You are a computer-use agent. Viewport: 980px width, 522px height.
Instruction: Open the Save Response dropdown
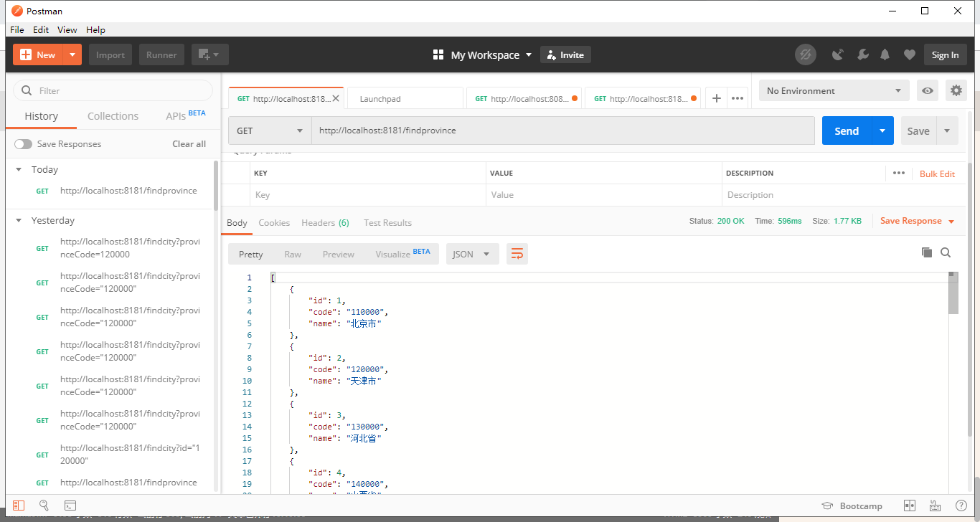click(x=918, y=221)
